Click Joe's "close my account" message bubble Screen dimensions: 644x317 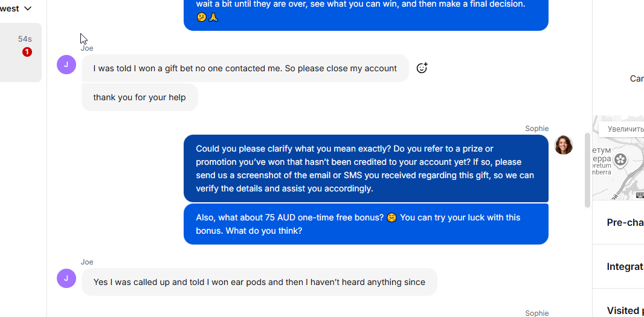pyautogui.click(x=245, y=68)
